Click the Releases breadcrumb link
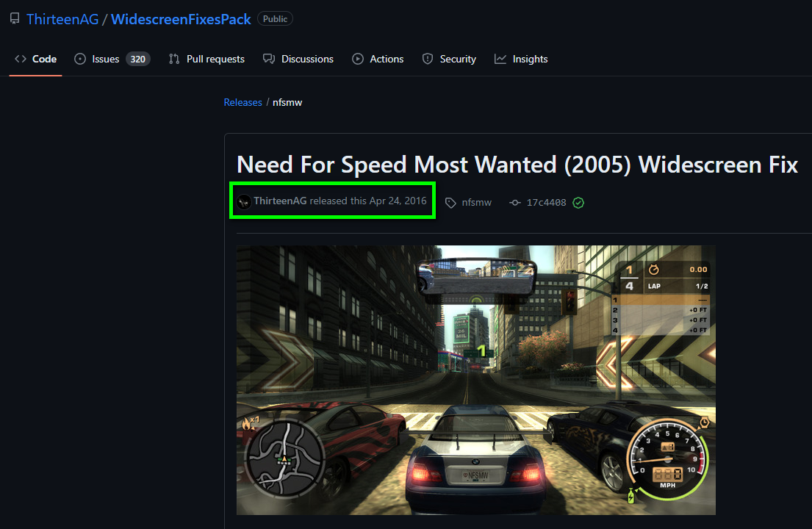 pos(243,102)
